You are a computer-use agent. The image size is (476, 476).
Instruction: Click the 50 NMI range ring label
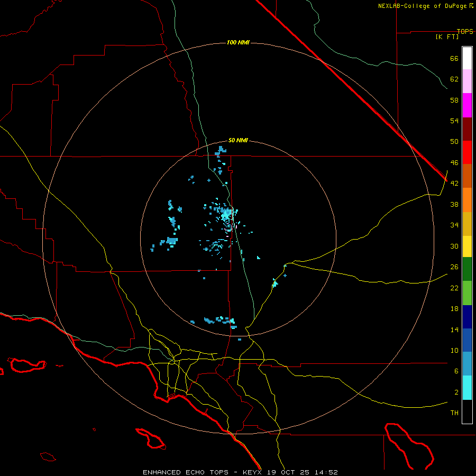238,140
